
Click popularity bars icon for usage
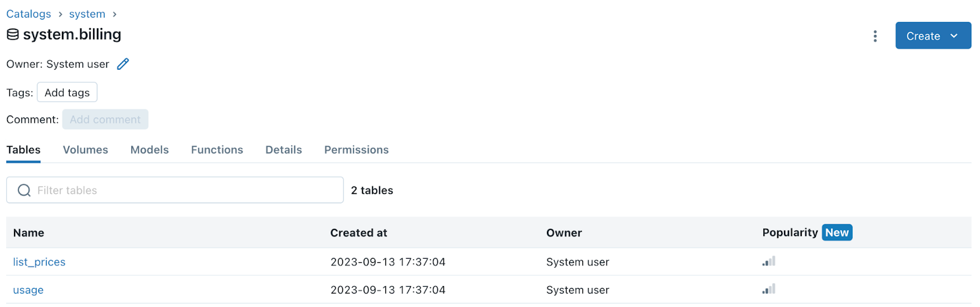click(x=769, y=289)
